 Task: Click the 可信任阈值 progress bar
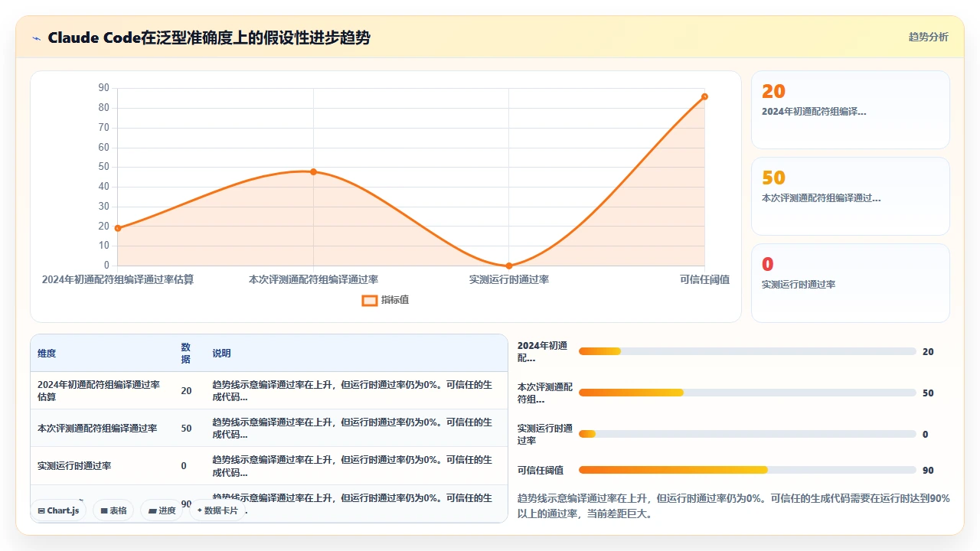(x=747, y=470)
